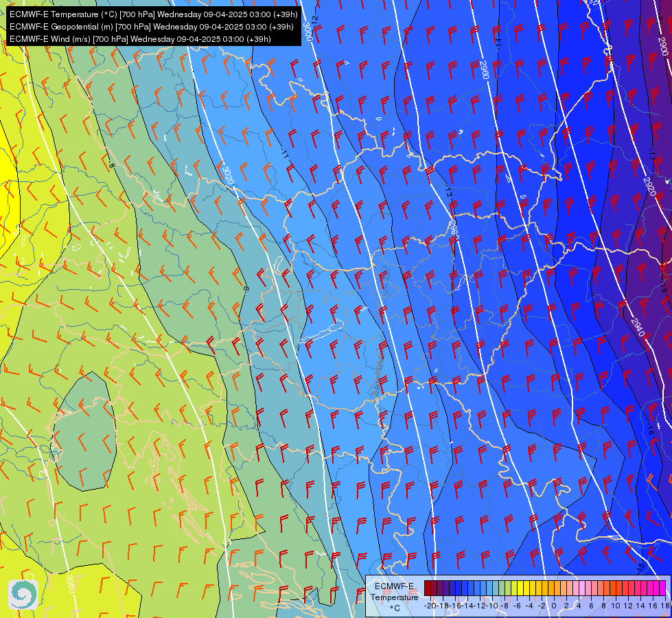This screenshot has width=672, height=618.
Task: Click the '18' legend scale label
Action: tap(664, 606)
